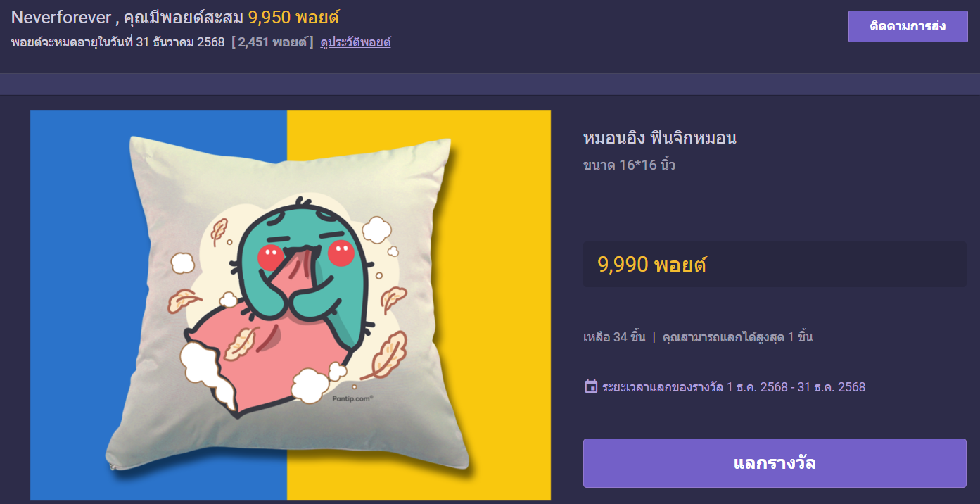Click the ขนาด 16*16 นิ้ว size text
The width and height of the screenshot is (980, 504).
(629, 165)
